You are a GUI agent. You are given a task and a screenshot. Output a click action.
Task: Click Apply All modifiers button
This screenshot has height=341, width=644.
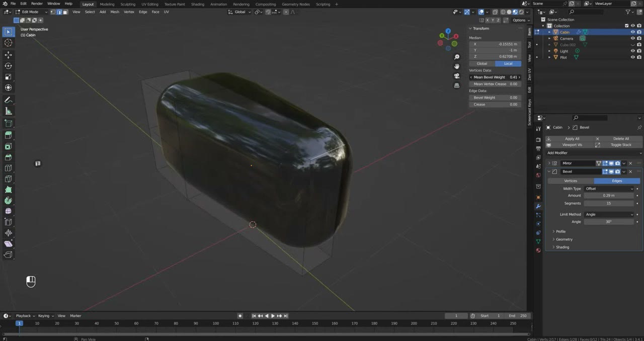click(x=569, y=139)
